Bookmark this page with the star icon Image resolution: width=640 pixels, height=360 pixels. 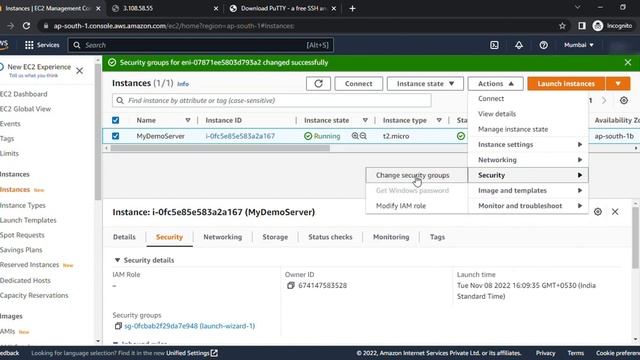[x=562, y=26]
